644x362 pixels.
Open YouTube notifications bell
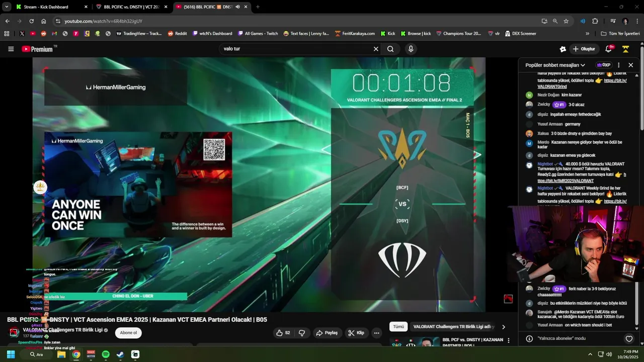(608, 49)
